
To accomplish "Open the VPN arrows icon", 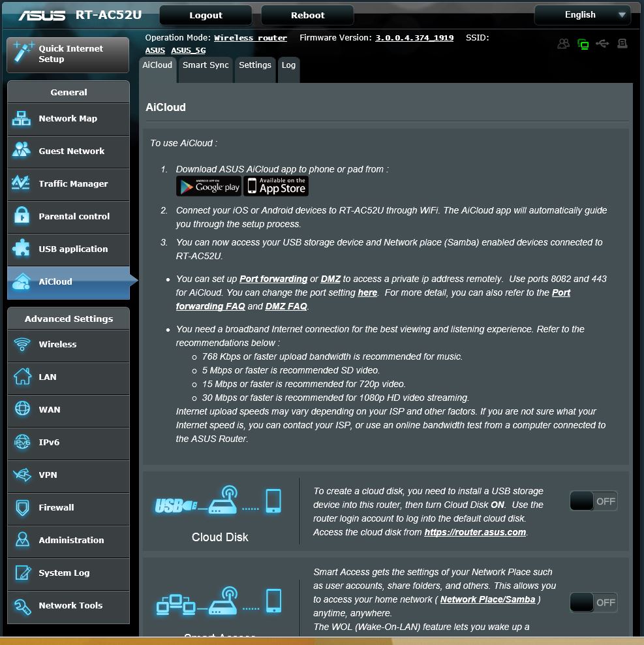I will click(22, 475).
